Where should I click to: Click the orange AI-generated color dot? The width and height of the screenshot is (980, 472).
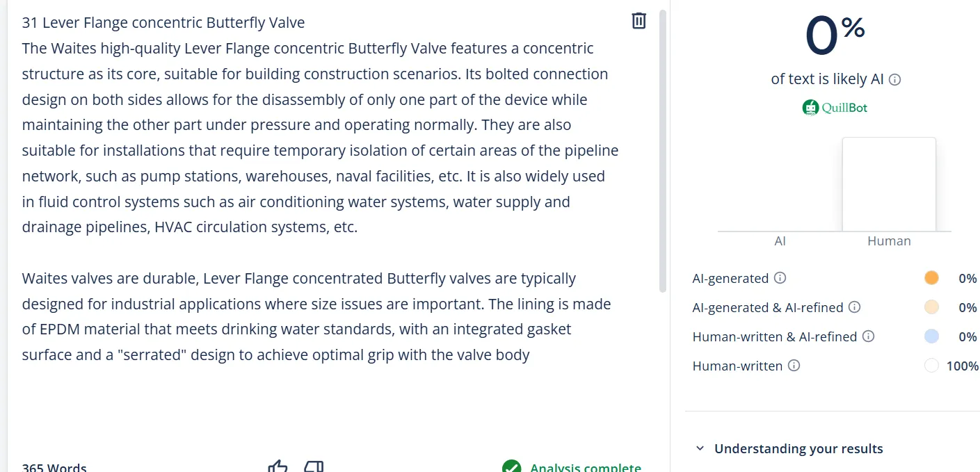931,278
